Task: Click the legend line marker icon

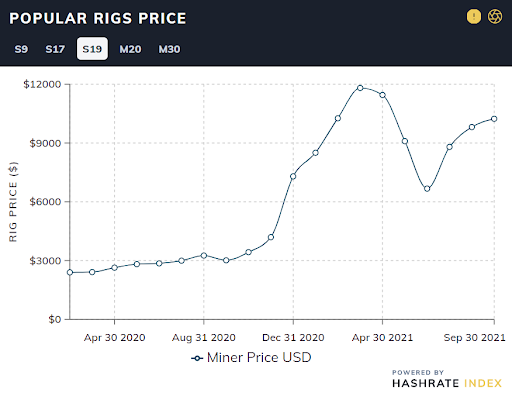Action: (x=197, y=358)
